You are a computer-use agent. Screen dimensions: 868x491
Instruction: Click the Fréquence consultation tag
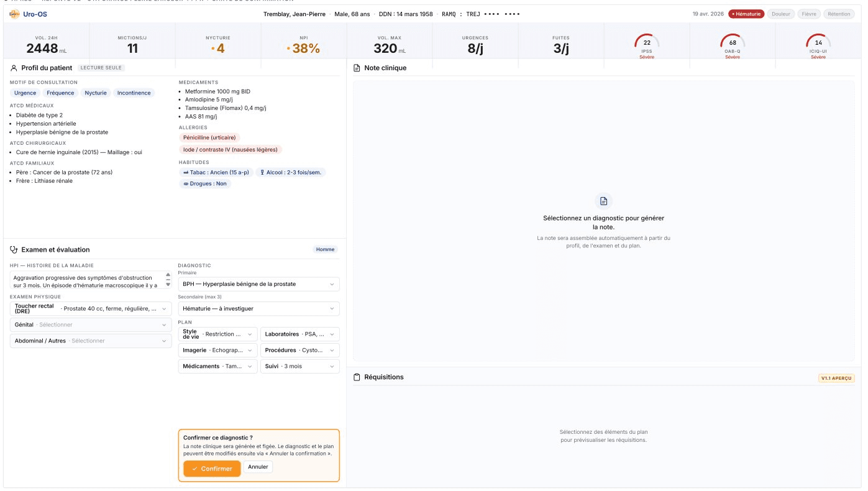click(x=60, y=93)
